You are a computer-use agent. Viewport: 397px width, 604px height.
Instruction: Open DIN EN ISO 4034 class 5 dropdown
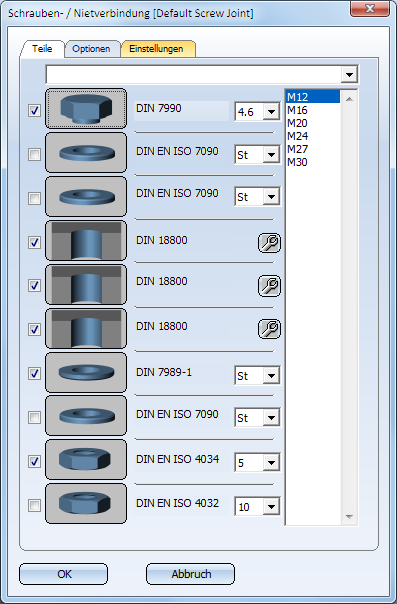click(271, 463)
